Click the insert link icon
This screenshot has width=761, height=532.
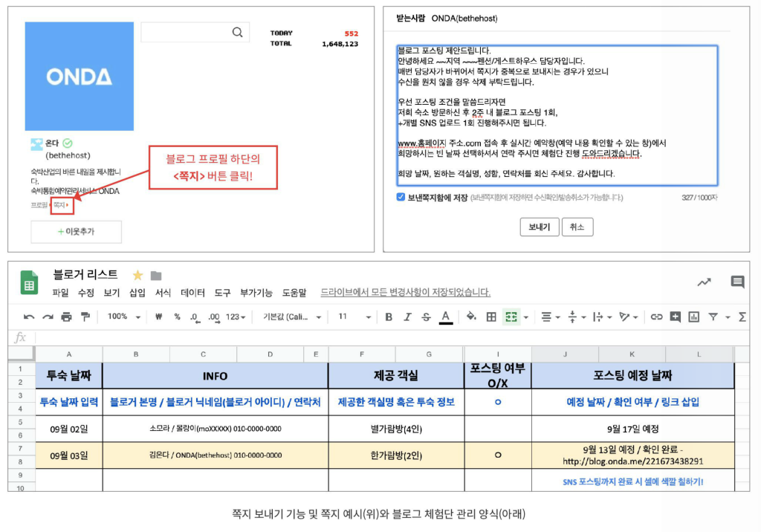(656, 317)
